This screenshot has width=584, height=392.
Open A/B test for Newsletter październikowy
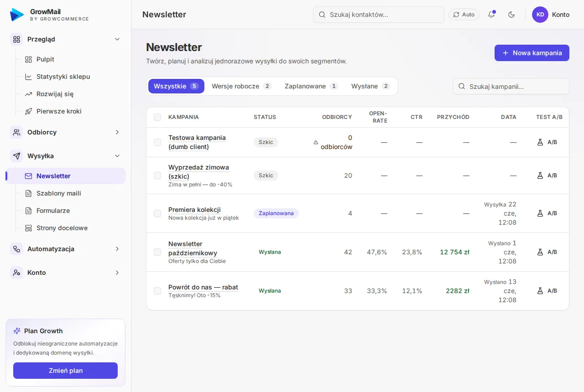click(x=547, y=252)
